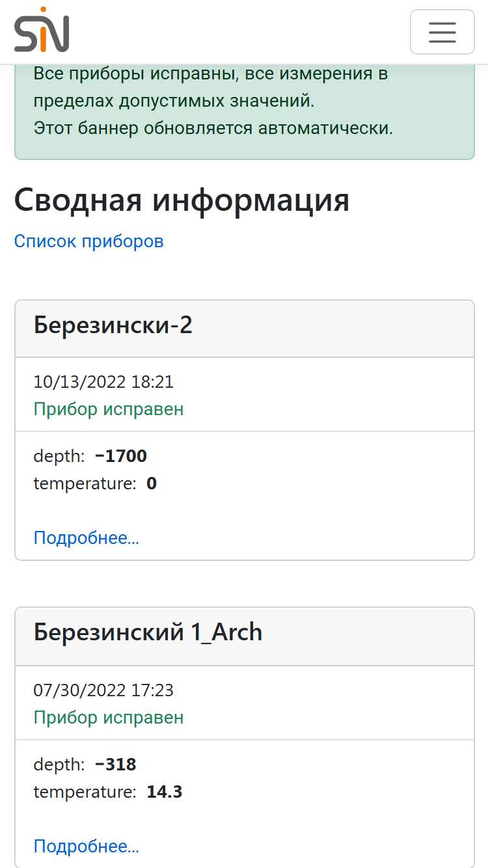488x868 pixels.
Task: Open the Список приборов link
Action: [88, 241]
